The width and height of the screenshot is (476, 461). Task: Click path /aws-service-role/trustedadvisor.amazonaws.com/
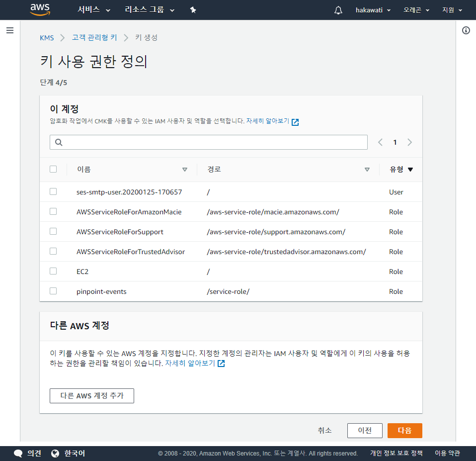coord(286,252)
